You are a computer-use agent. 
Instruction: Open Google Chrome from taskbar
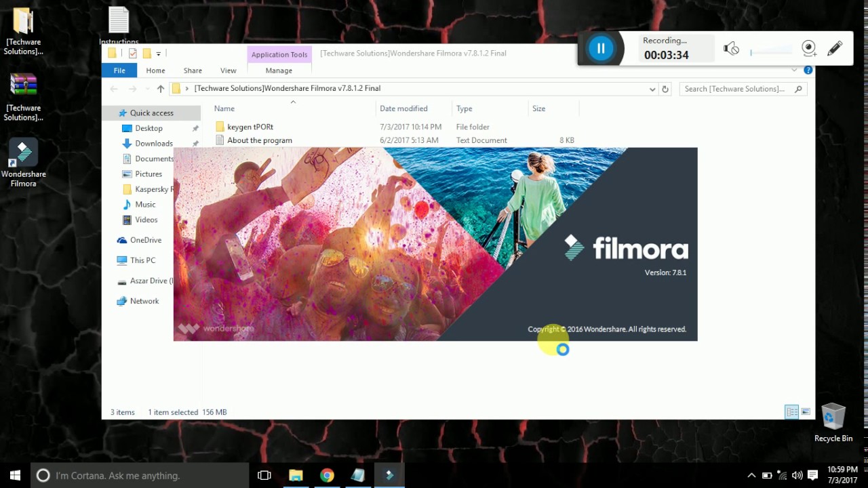pyautogui.click(x=327, y=475)
